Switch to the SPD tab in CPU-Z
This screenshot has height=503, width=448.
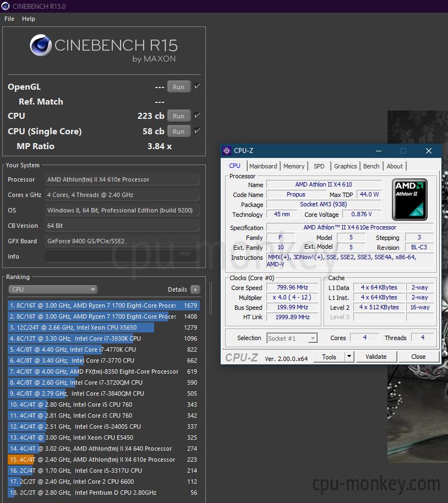319,166
